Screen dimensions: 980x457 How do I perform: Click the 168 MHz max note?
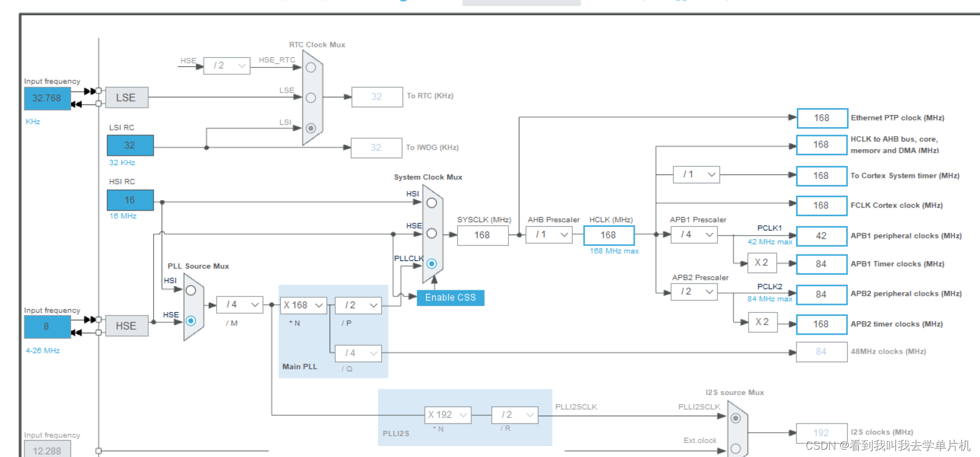614,251
